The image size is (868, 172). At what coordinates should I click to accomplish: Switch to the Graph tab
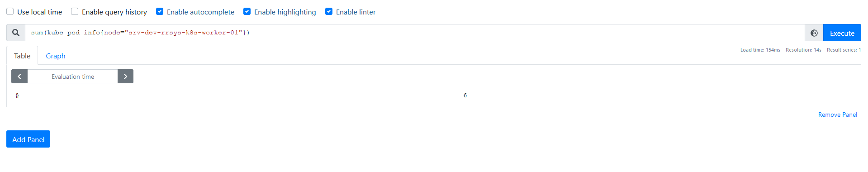pyautogui.click(x=56, y=56)
